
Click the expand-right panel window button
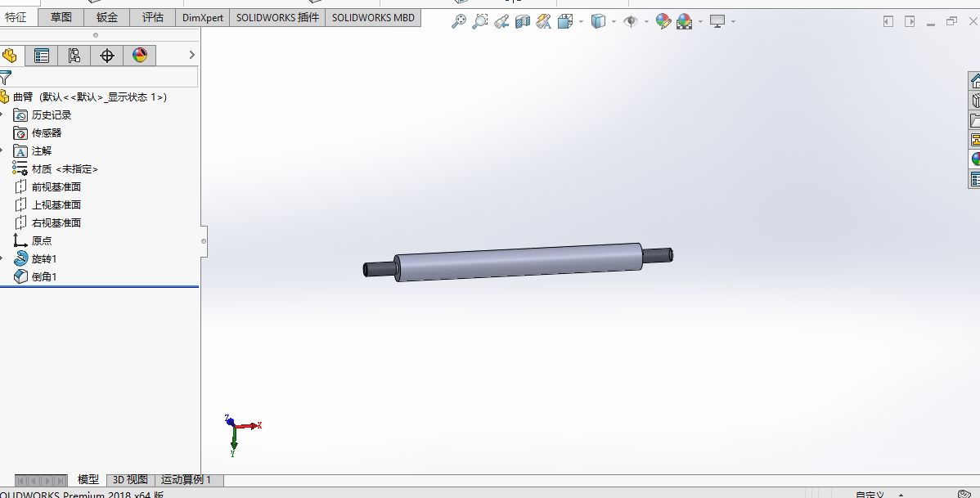point(910,22)
